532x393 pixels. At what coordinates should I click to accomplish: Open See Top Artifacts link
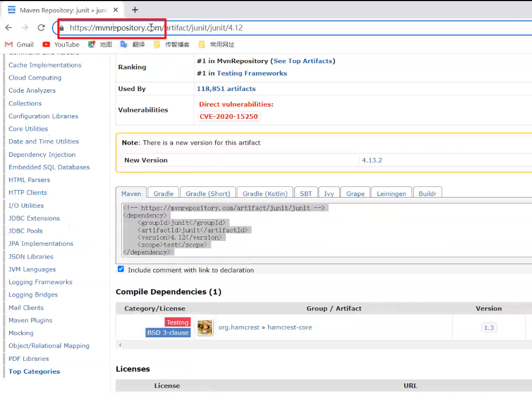coord(302,61)
